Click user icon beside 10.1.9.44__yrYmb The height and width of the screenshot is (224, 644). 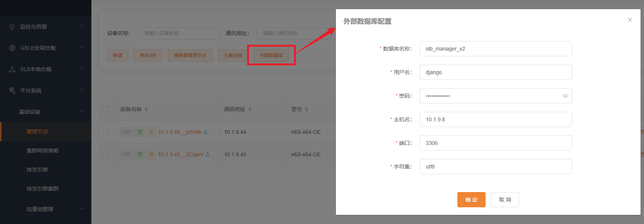point(206,132)
